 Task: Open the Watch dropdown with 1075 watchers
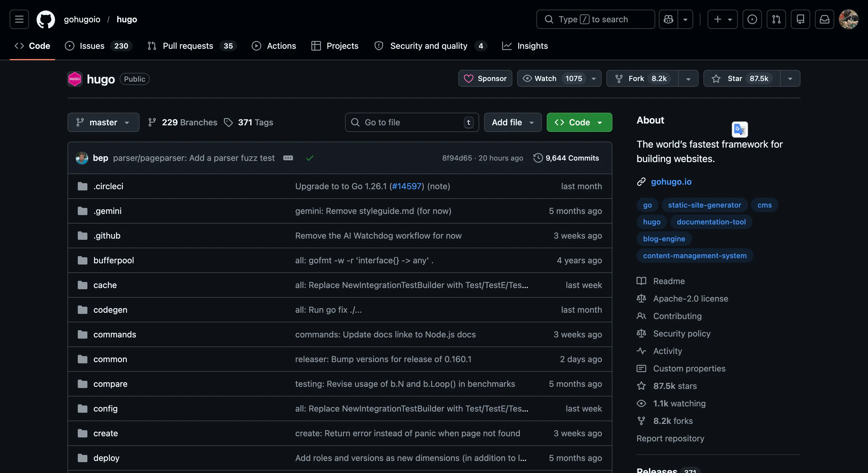coord(559,79)
